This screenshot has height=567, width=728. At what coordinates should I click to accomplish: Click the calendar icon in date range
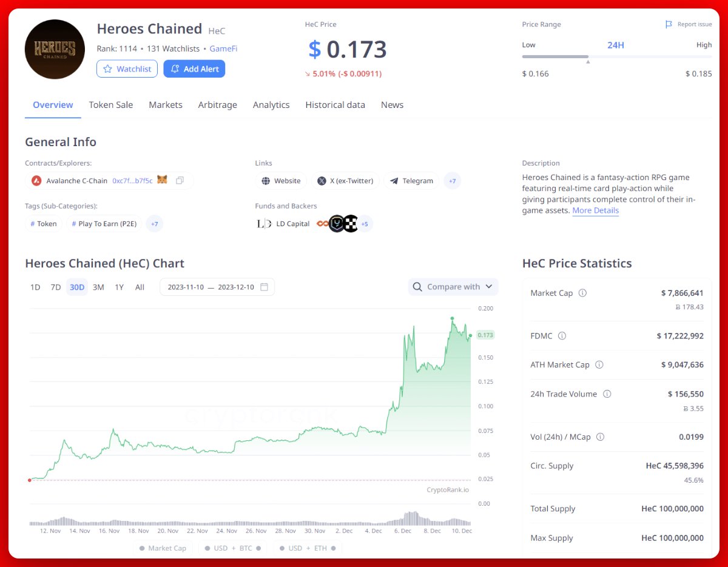tap(264, 287)
